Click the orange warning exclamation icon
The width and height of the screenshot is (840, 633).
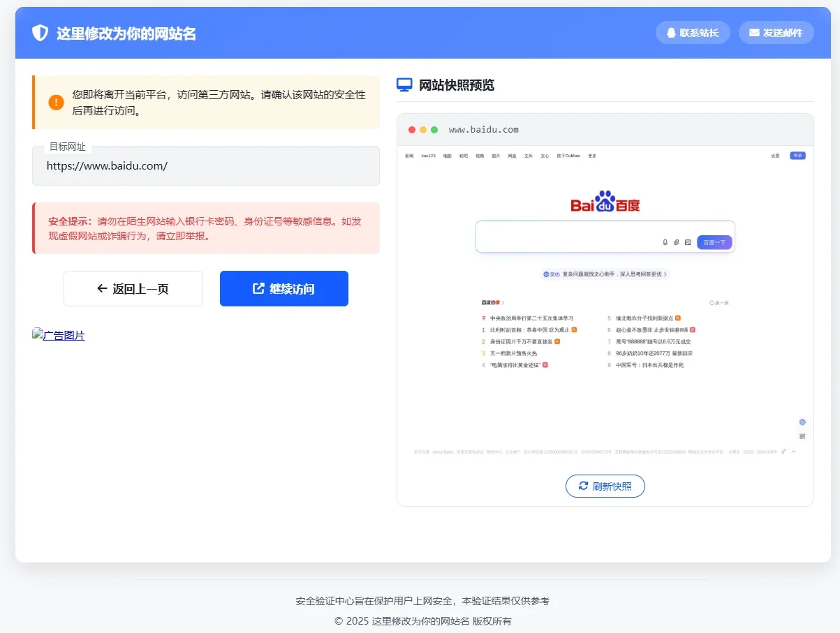coord(57,102)
